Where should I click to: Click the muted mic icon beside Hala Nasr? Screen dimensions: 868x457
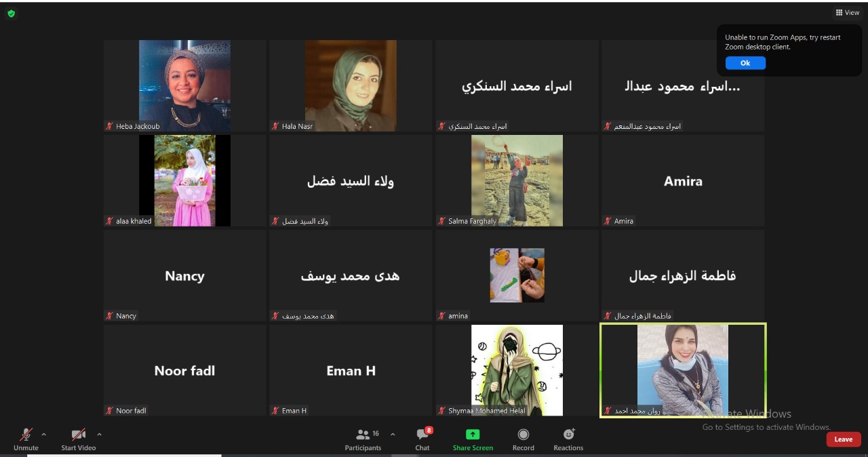pyautogui.click(x=275, y=126)
